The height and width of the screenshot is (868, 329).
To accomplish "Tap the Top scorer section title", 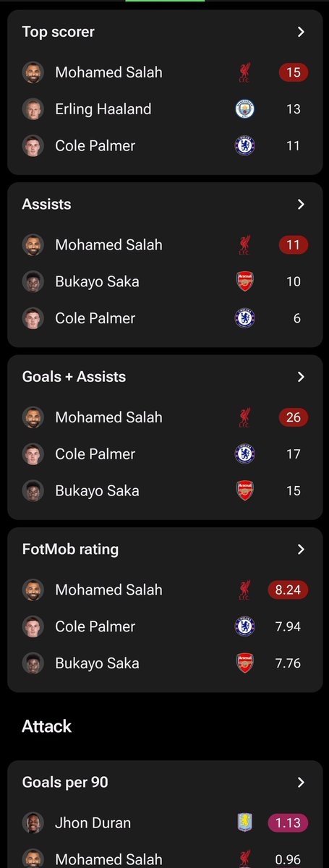I will pos(58,32).
